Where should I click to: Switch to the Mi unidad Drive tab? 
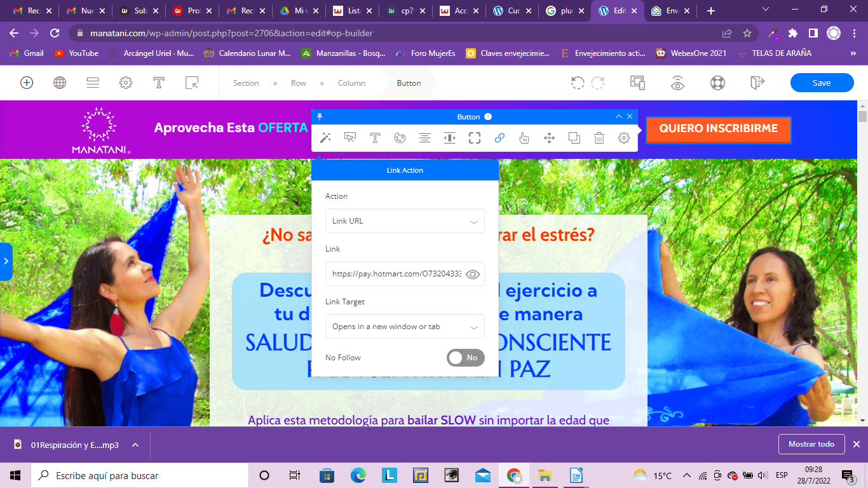click(x=299, y=11)
